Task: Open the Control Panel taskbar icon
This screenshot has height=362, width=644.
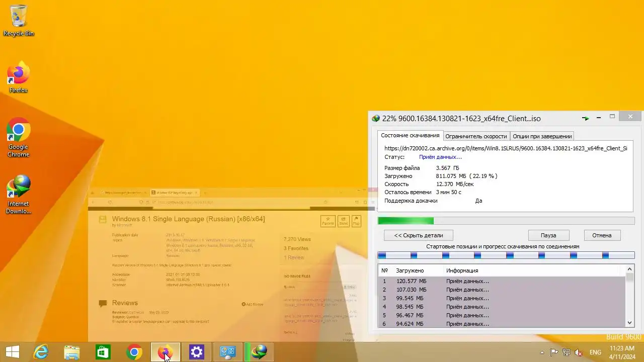Action: [228, 352]
